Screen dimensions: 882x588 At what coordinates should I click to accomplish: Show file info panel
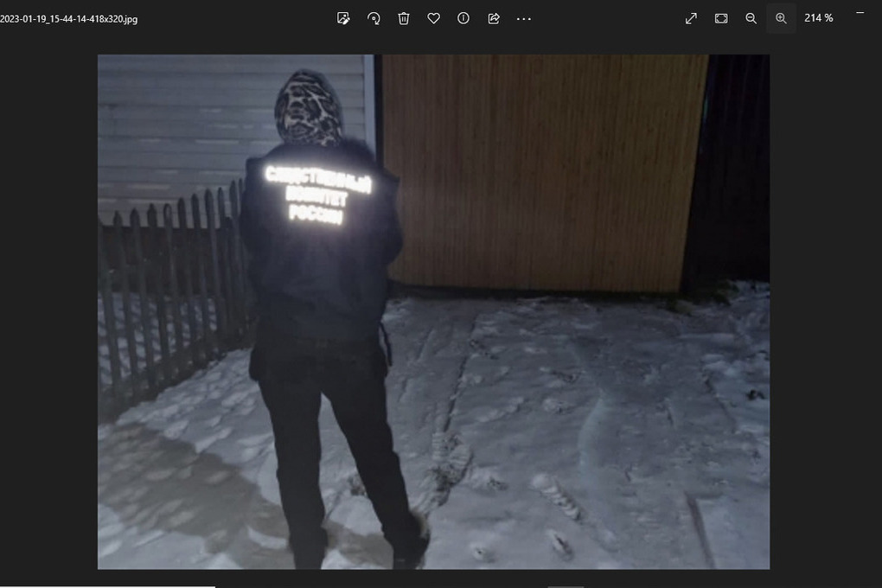click(463, 18)
